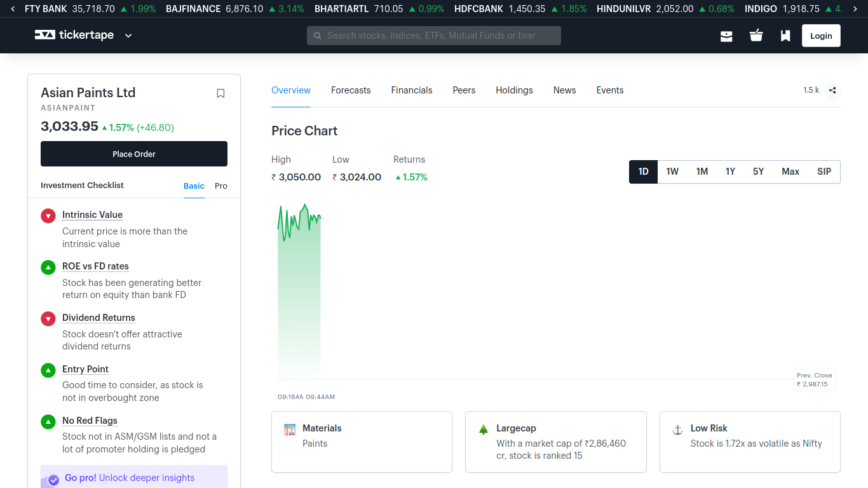Click the ROE vs FD rates green icon

[48, 268]
